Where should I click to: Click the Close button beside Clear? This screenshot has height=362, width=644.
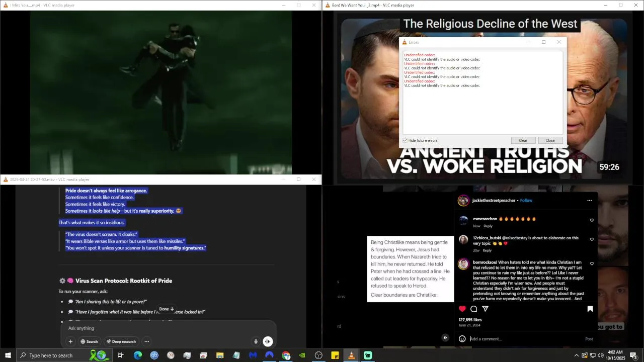point(550,140)
